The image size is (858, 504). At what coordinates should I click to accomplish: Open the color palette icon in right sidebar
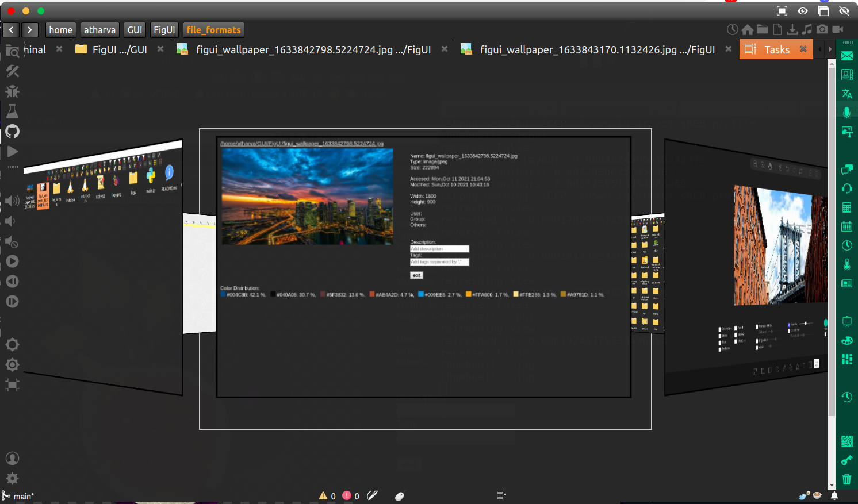[x=846, y=340]
